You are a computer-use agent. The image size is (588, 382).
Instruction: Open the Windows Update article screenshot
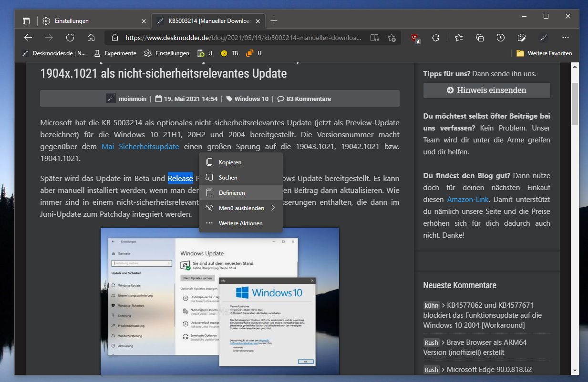(220, 301)
